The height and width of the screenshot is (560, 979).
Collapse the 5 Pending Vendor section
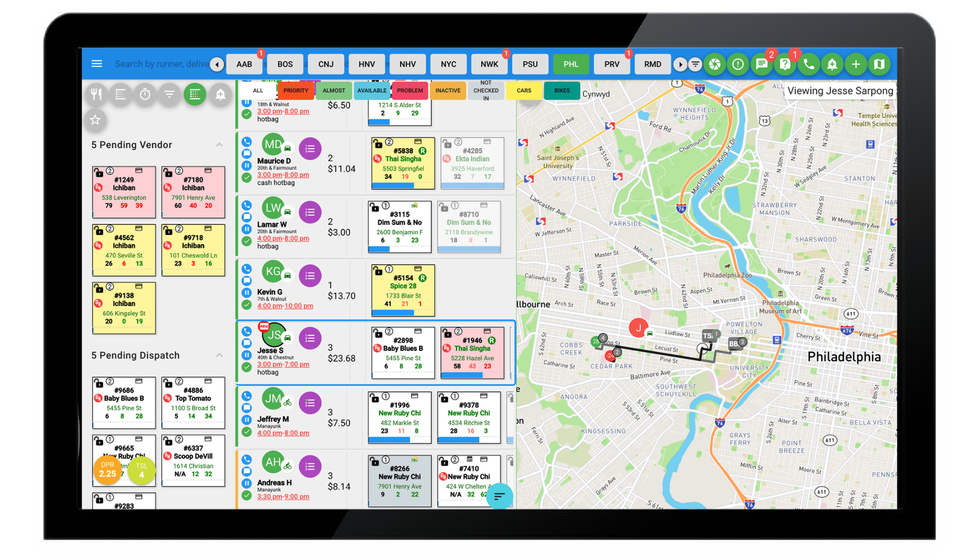click(x=219, y=145)
